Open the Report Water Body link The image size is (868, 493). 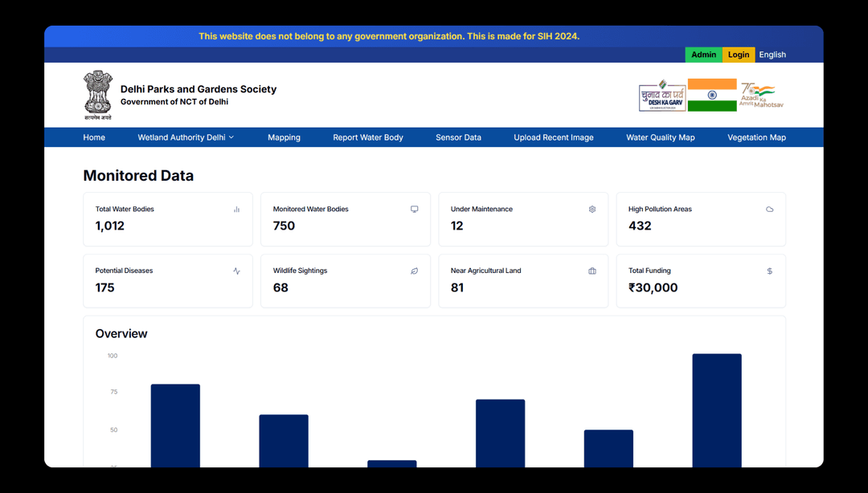368,137
